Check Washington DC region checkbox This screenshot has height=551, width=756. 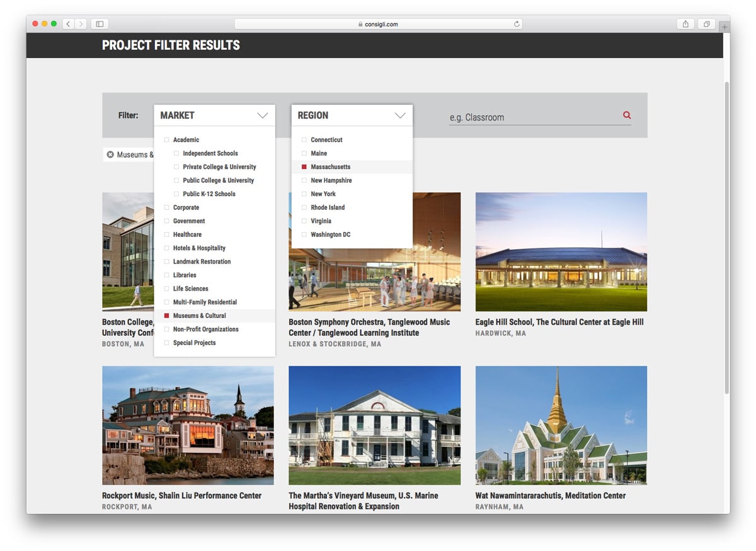(304, 235)
